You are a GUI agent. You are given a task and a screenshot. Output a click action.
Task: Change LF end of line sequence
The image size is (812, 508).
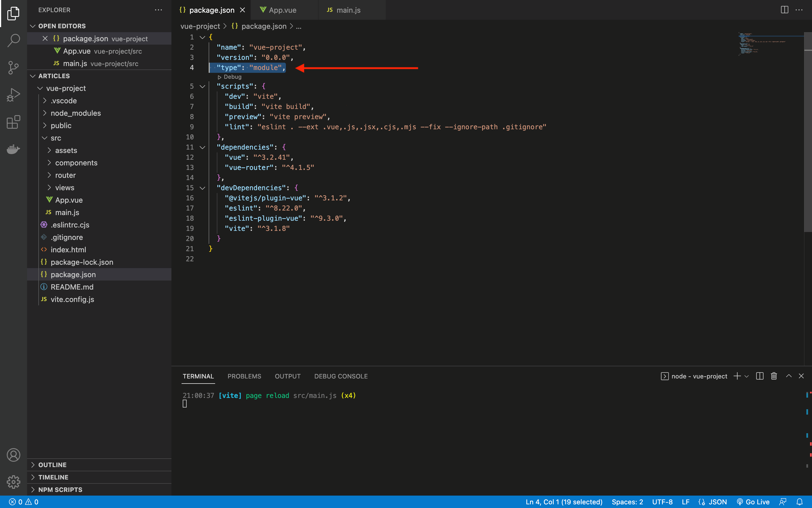click(x=685, y=502)
